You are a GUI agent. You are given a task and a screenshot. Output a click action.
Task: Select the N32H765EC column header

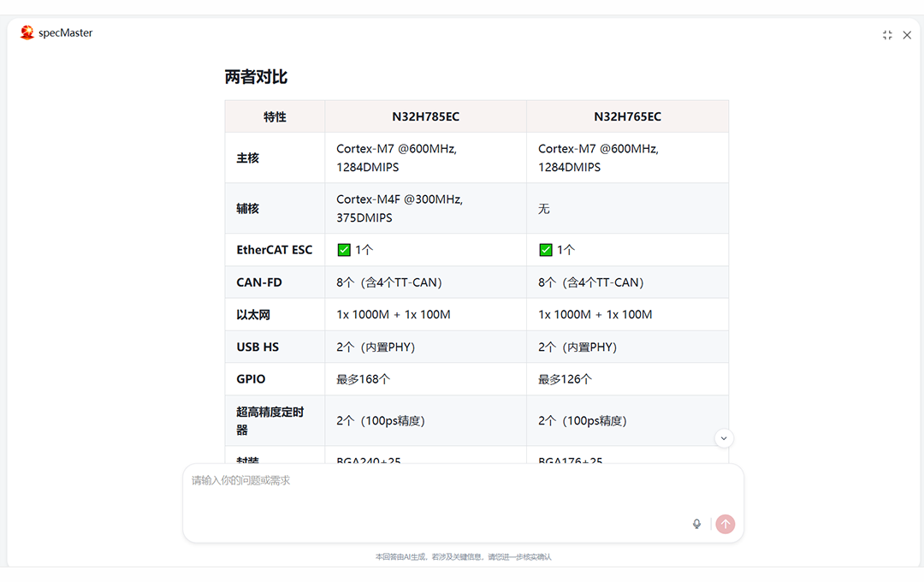(x=627, y=116)
